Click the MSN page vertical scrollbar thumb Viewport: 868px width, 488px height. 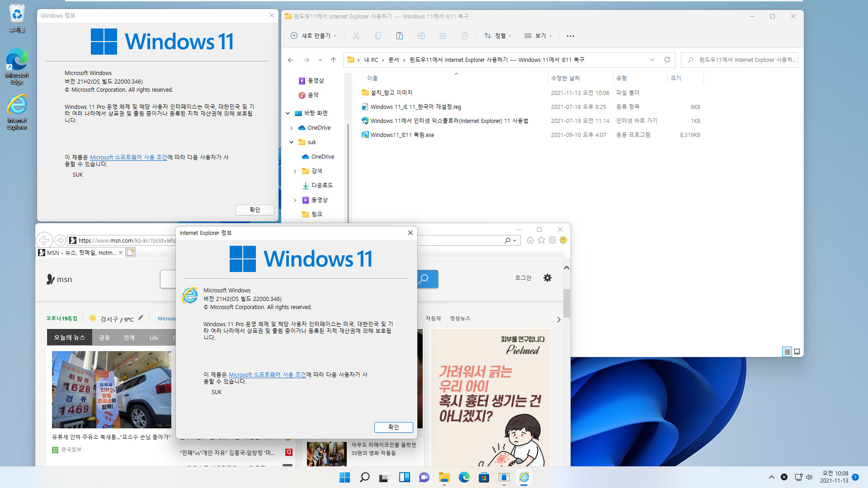pos(566,303)
